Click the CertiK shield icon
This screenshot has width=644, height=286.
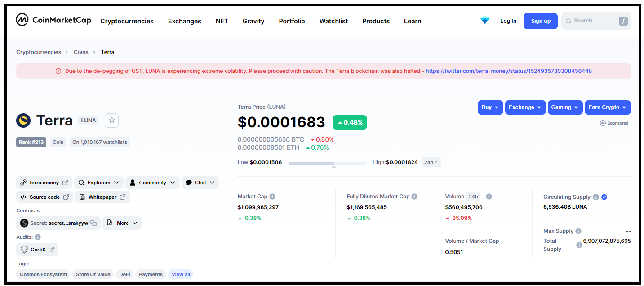click(24, 250)
